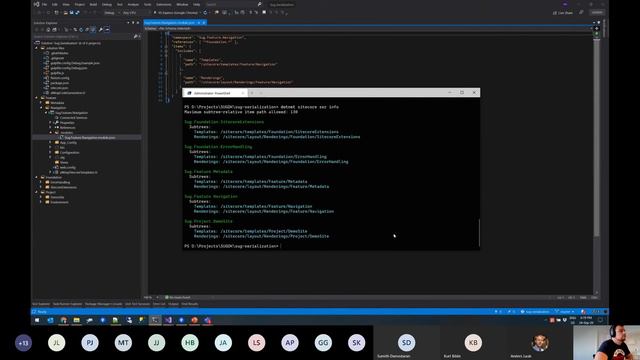Open the Task Runner Explorer tab
Screen dimensions: 640x360
point(67,304)
